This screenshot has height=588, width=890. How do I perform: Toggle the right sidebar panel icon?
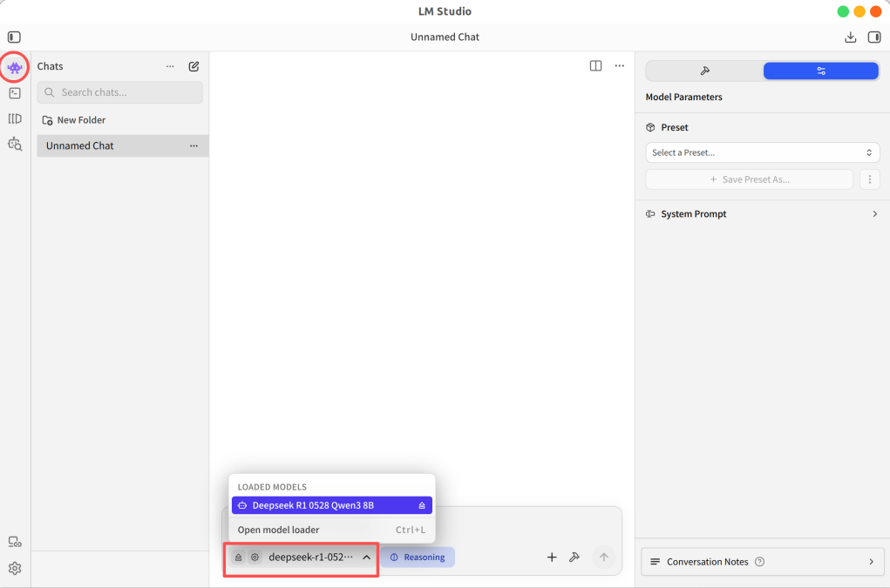pyautogui.click(x=874, y=37)
